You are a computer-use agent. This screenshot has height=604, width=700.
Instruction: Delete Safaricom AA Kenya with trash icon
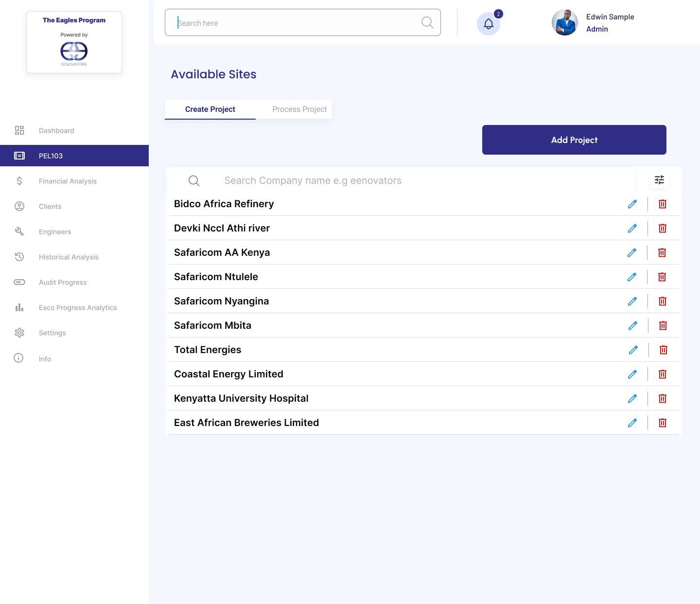coord(662,252)
